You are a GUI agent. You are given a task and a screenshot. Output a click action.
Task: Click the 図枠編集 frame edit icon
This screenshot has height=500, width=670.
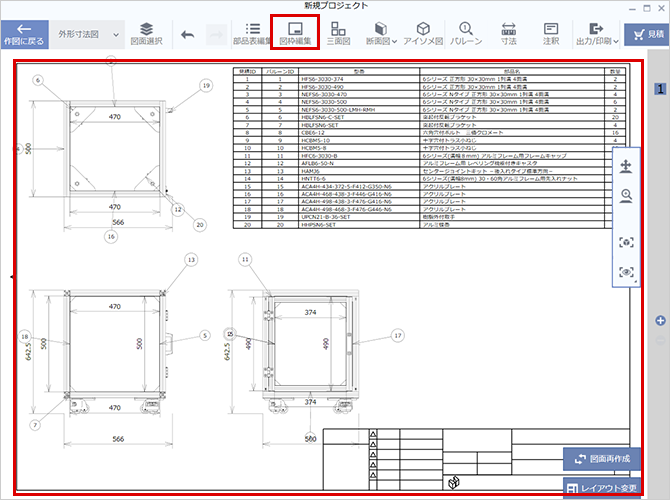(295, 33)
